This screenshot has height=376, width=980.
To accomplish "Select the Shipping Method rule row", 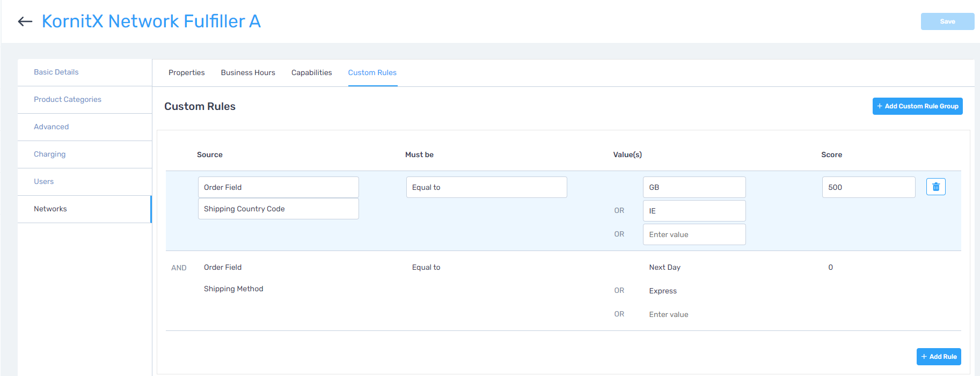I will click(x=563, y=291).
